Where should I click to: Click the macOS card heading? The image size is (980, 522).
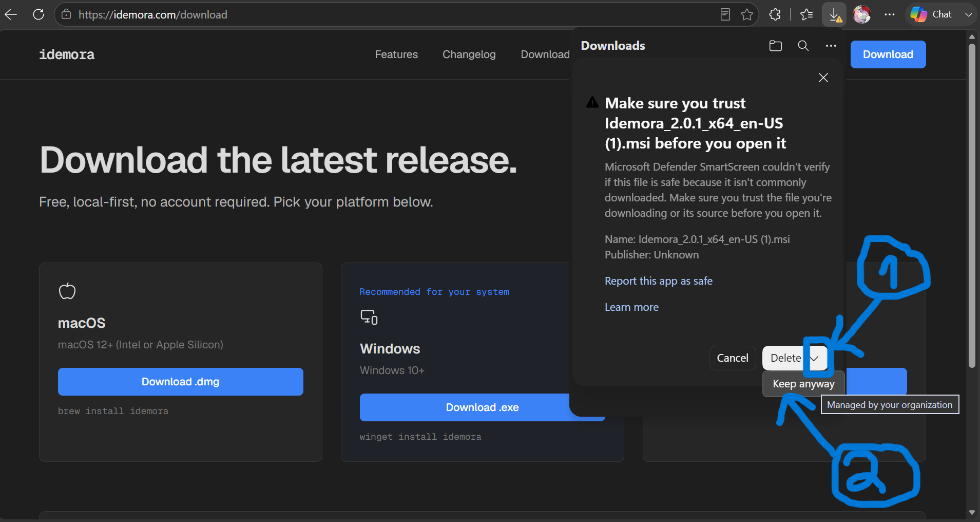(82, 323)
